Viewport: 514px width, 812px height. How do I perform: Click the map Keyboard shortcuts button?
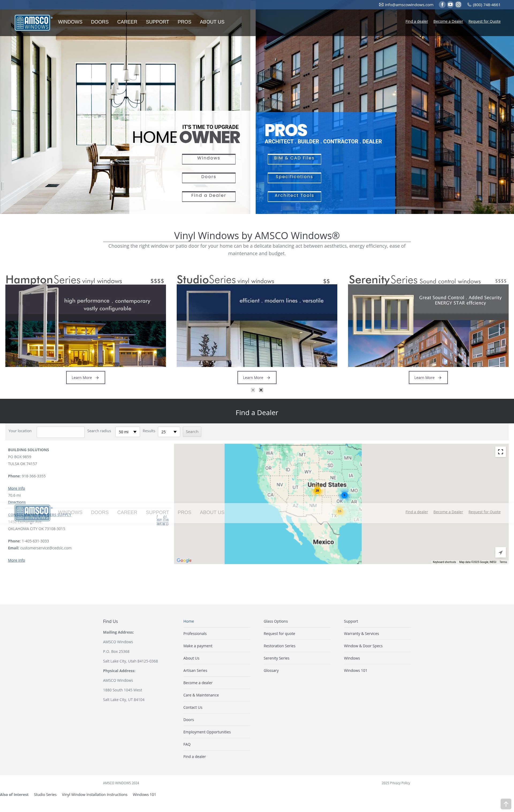click(444, 562)
